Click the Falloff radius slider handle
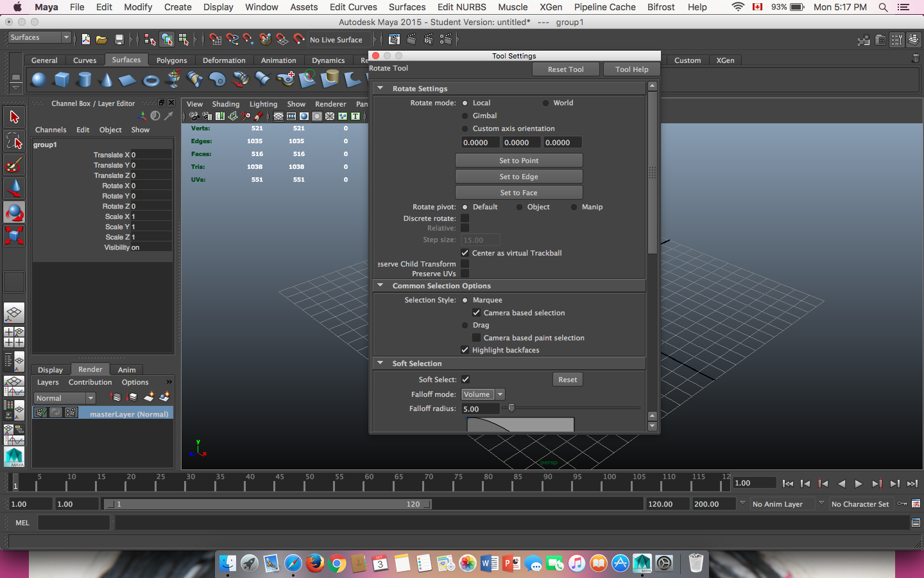924x578 pixels. click(x=511, y=408)
